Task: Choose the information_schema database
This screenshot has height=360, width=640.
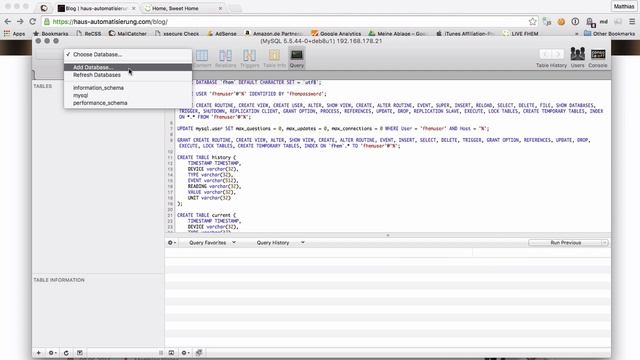Action: point(128,88)
